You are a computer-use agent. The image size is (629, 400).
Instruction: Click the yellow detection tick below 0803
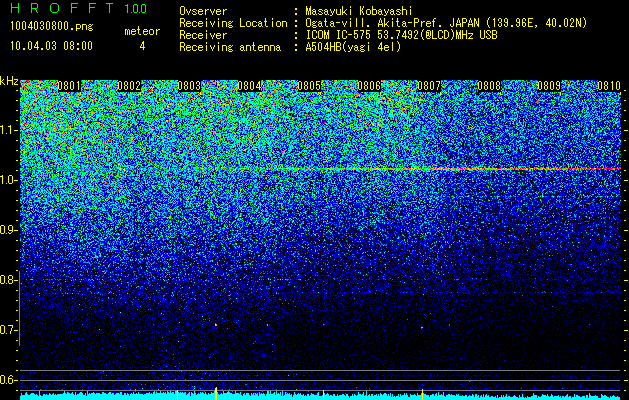[177, 395]
